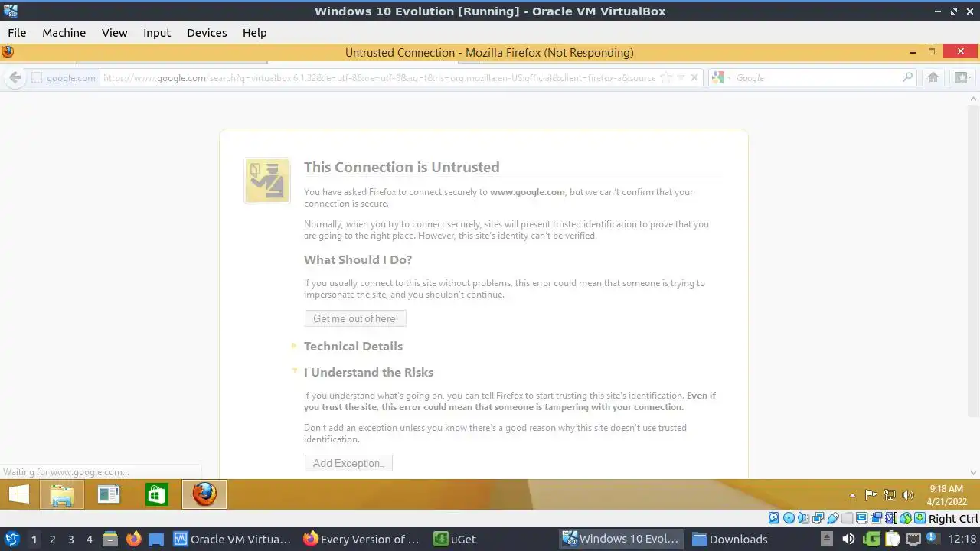Open the news reader app on guest taskbar
The height and width of the screenshot is (551, 980).
109,494
